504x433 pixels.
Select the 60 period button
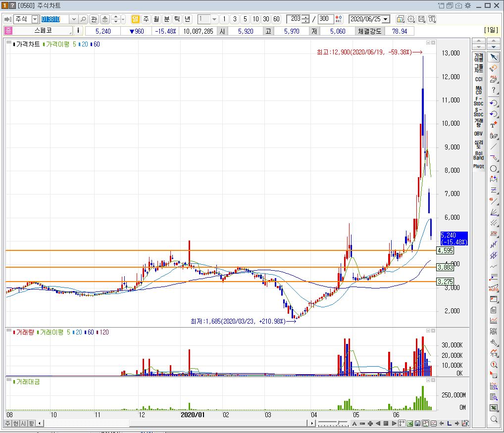tap(276, 19)
